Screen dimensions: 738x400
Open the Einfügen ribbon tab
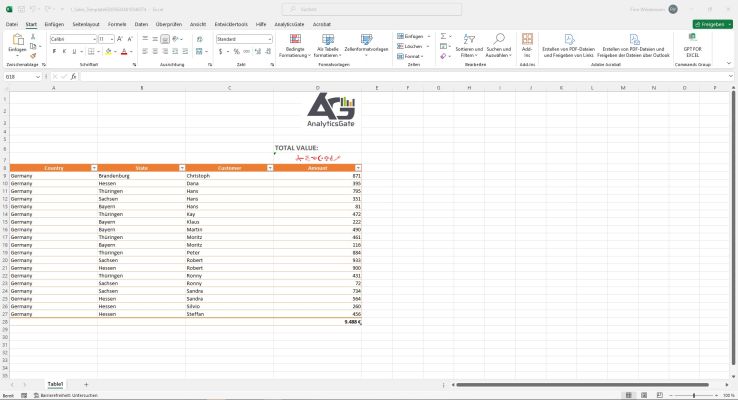tap(54, 22)
